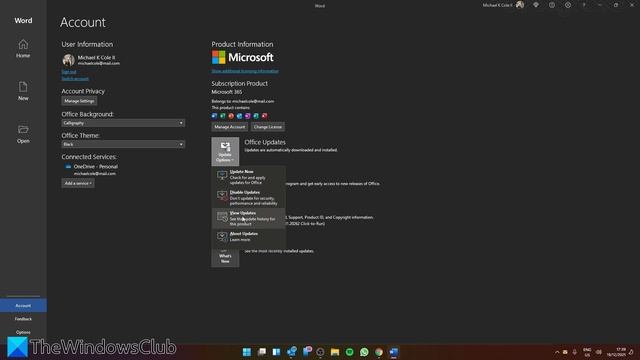
Task: Open the Home page in Word sidebar
Action: pyautogui.click(x=23, y=49)
